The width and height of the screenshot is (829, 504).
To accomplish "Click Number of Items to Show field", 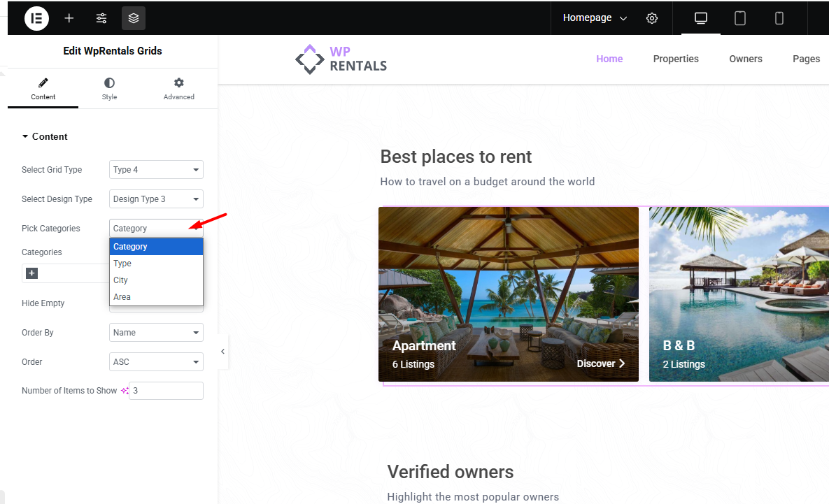I will tap(166, 391).
